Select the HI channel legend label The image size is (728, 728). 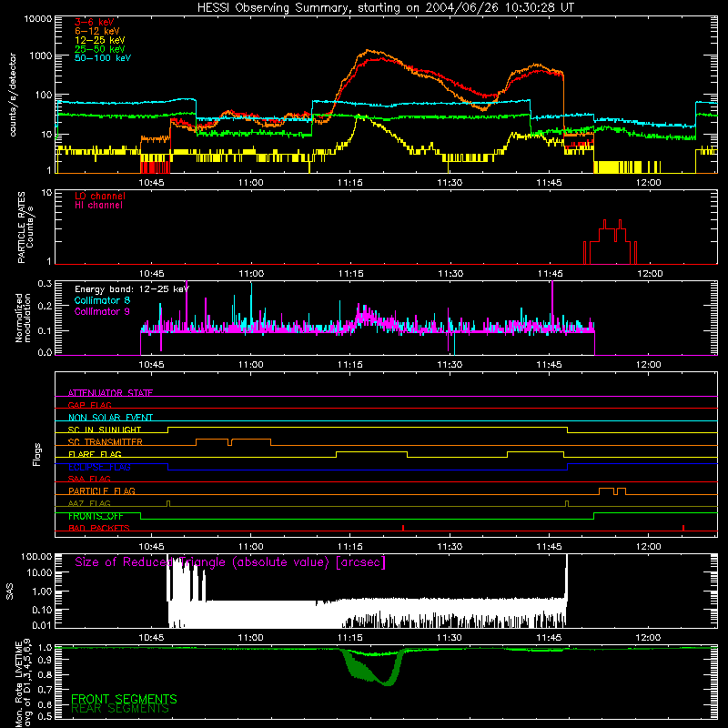click(x=98, y=206)
